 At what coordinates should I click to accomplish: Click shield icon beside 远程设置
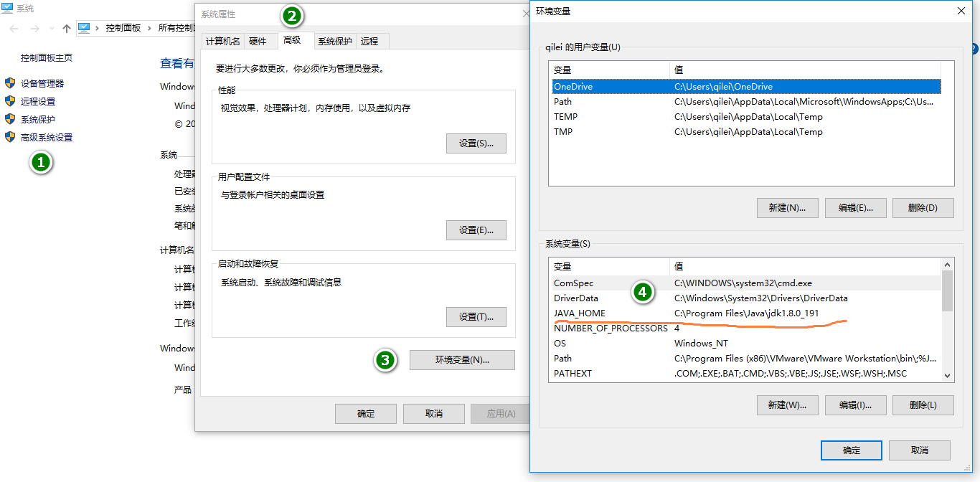10,101
